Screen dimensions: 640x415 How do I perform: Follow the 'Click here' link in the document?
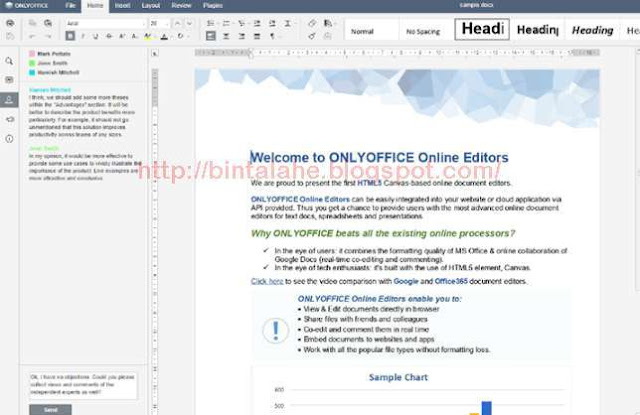(267, 281)
